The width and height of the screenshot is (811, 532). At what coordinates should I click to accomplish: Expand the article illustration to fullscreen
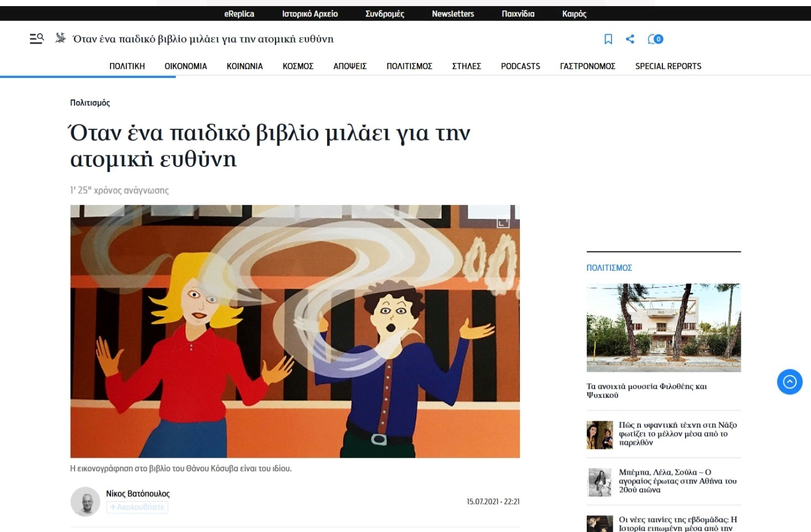(x=503, y=222)
